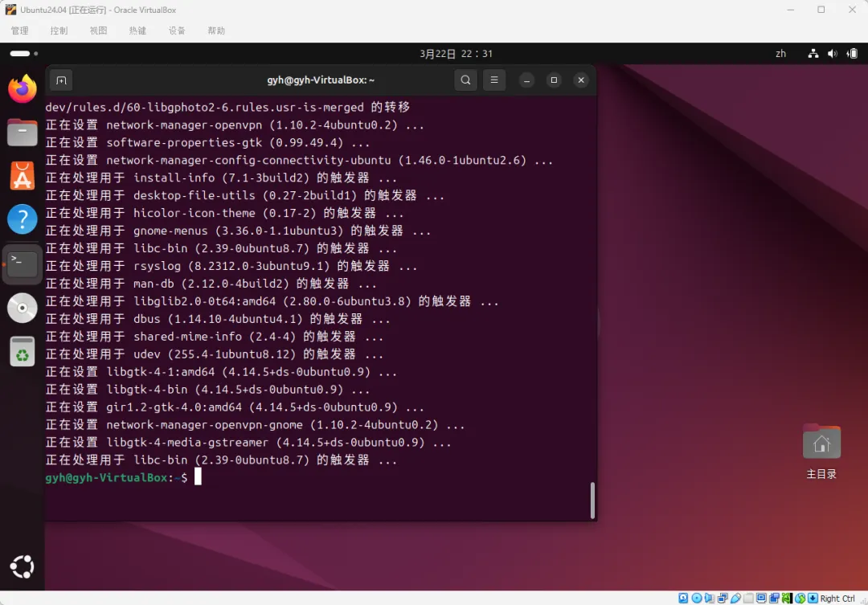
Task: Open Firefox from the Ubuntu dock
Action: click(23, 88)
